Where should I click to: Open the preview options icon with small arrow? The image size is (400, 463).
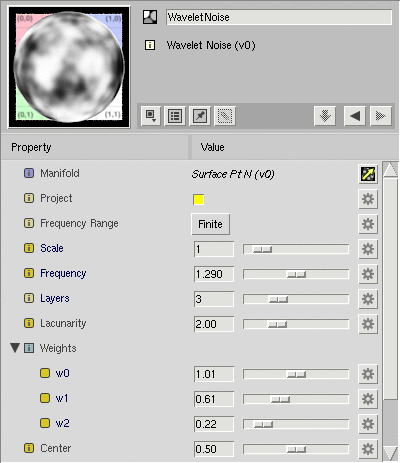point(151,116)
